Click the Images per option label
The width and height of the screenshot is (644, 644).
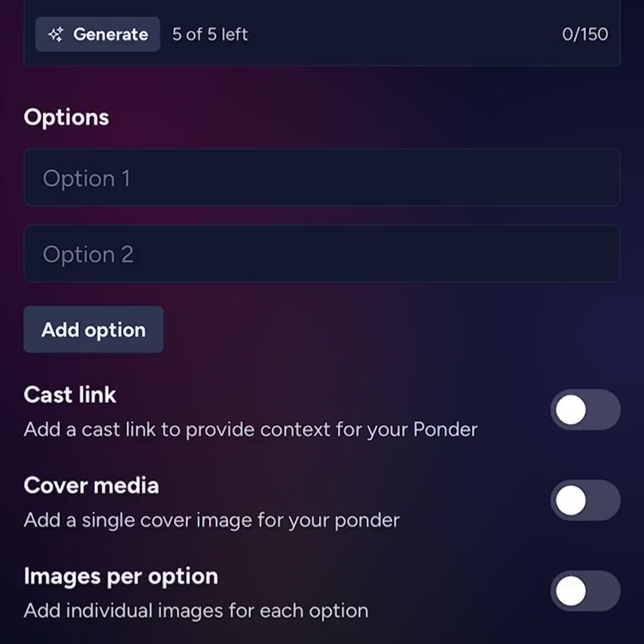[x=121, y=576]
